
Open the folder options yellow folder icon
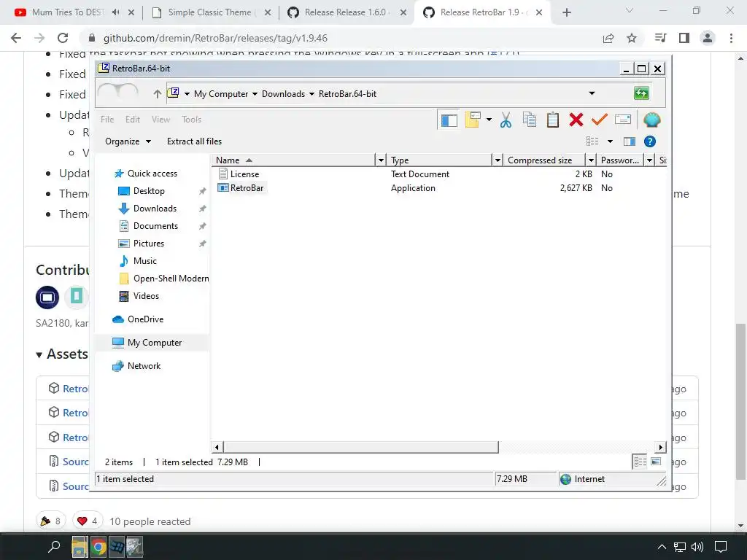(x=473, y=120)
